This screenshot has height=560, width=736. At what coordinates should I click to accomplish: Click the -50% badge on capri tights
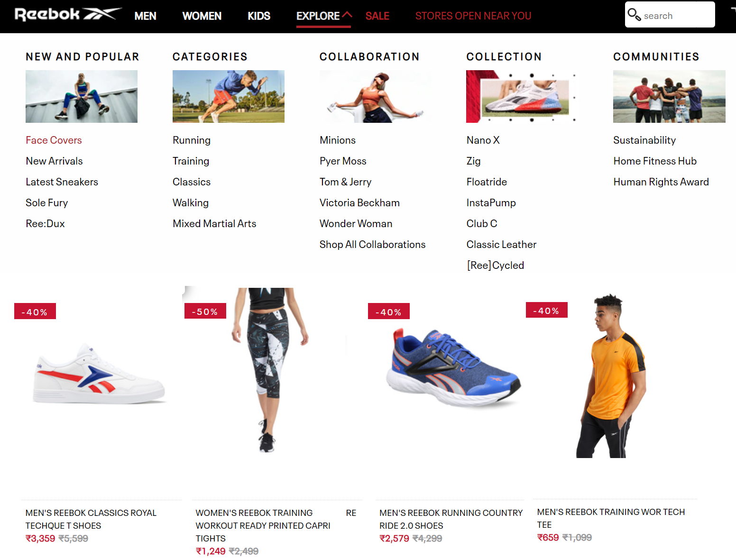point(205,311)
